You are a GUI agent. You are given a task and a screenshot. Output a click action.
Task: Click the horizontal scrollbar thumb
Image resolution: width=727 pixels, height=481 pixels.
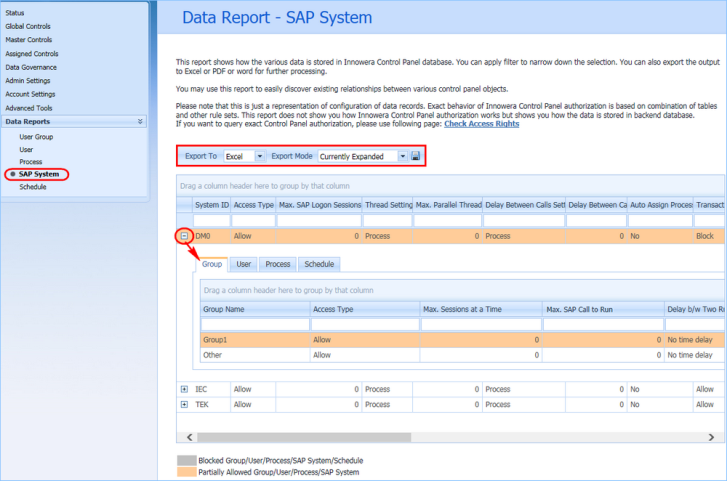[x=304, y=437]
